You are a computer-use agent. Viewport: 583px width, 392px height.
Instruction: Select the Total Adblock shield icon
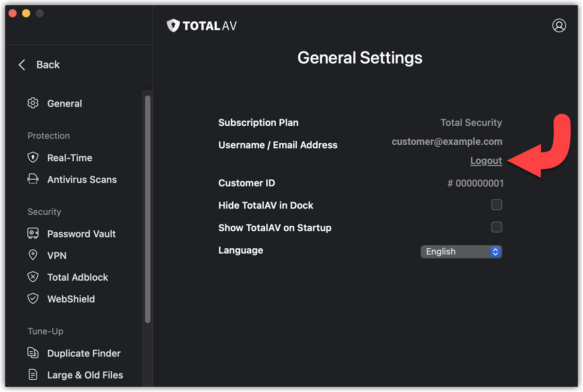click(33, 277)
